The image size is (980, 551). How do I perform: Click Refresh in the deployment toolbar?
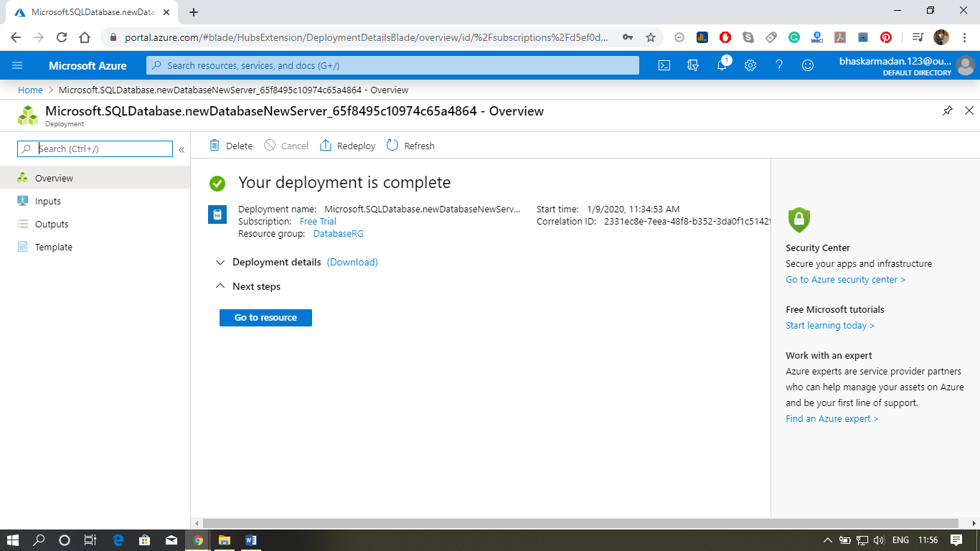pyautogui.click(x=410, y=146)
